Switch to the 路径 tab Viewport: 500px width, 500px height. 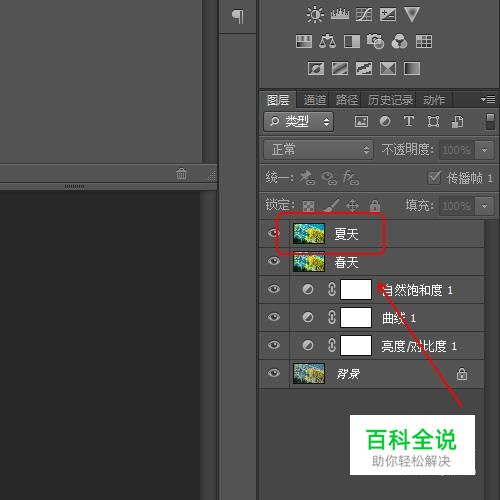pyautogui.click(x=347, y=100)
